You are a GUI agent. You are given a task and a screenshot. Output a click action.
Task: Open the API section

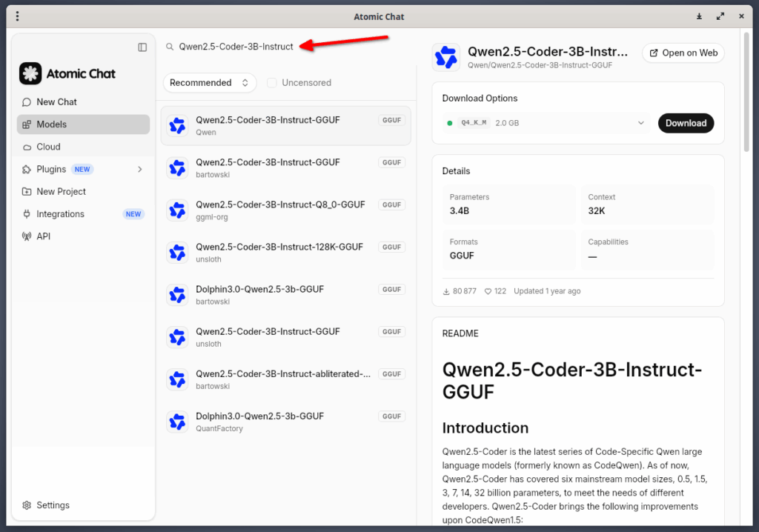pyautogui.click(x=83, y=236)
